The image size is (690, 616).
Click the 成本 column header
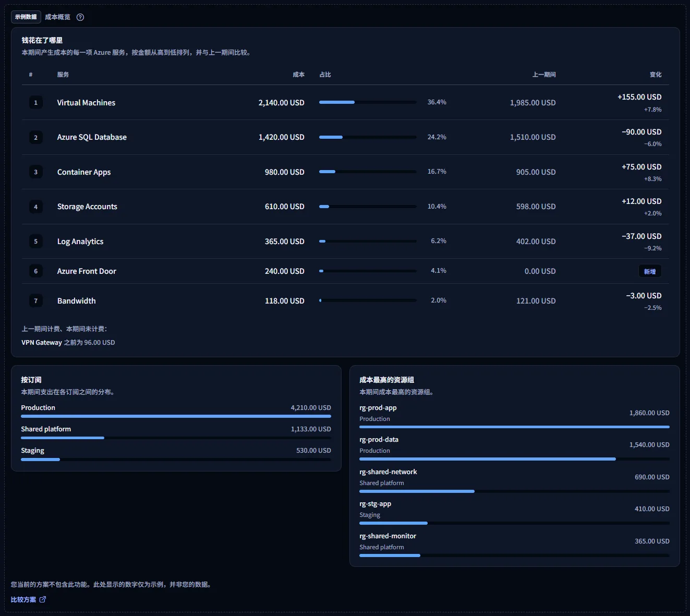298,75
